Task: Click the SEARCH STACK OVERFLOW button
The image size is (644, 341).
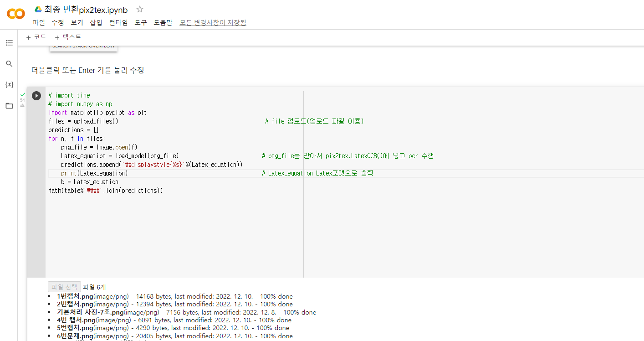Action: pyautogui.click(x=83, y=47)
